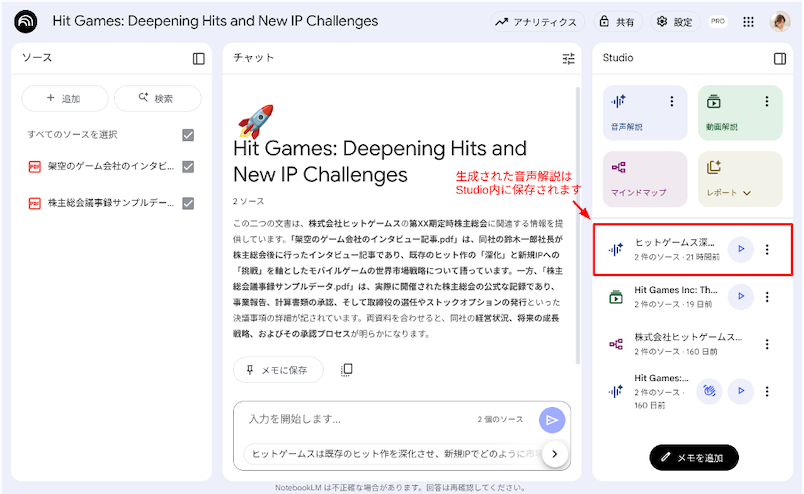Start interactive mode for Hit Games: audio
This screenshot has height=494, width=804.
[x=709, y=391]
